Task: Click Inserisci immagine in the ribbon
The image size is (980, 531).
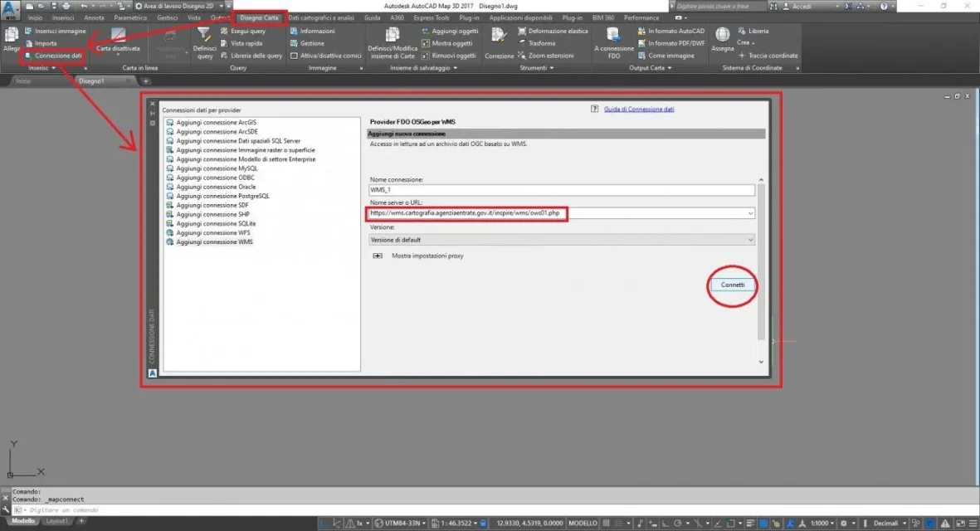Action: coord(55,31)
